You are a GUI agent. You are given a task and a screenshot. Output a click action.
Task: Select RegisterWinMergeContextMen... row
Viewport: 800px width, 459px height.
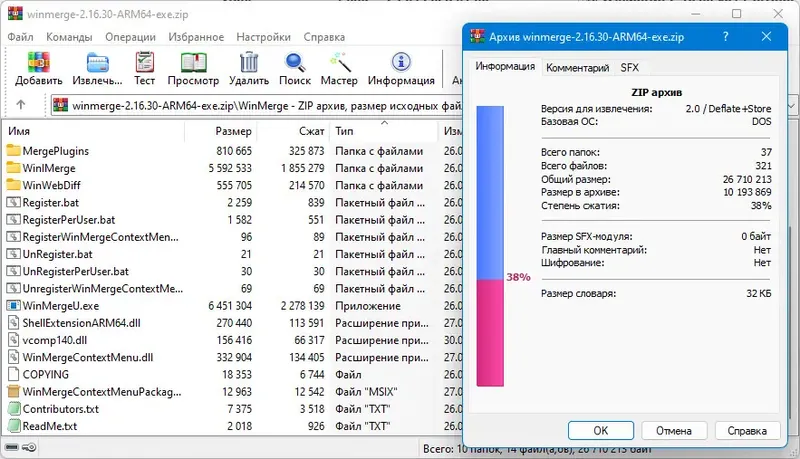(x=232, y=237)
